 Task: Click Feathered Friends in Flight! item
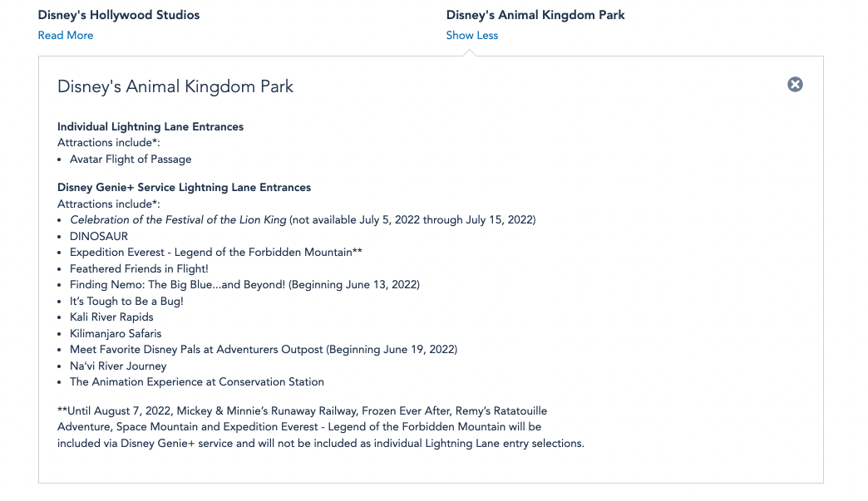click(139, 268)
